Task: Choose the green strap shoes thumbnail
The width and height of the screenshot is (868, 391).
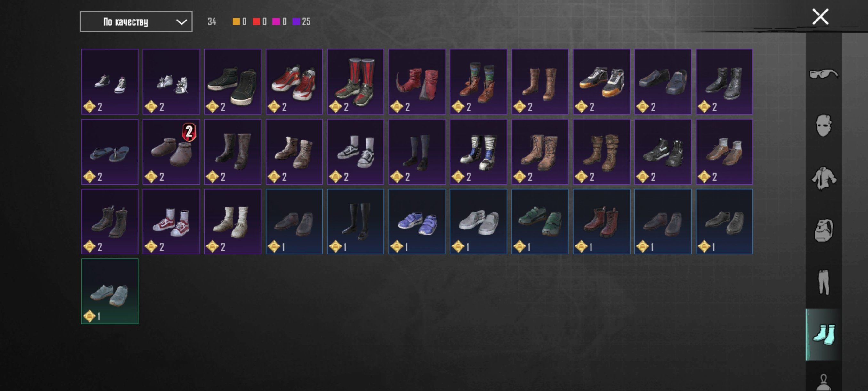Action: 540,221
